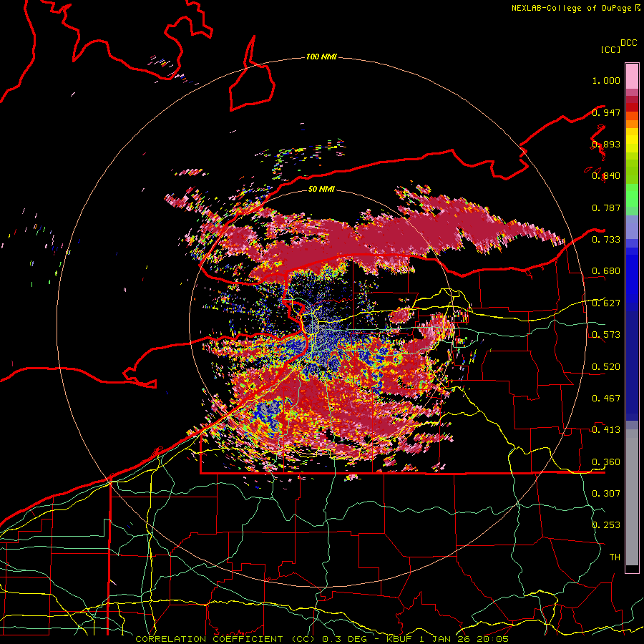Select the 1.000 color scale value
The height and width of the screenshot is (644, 644).
pos(606,80)
